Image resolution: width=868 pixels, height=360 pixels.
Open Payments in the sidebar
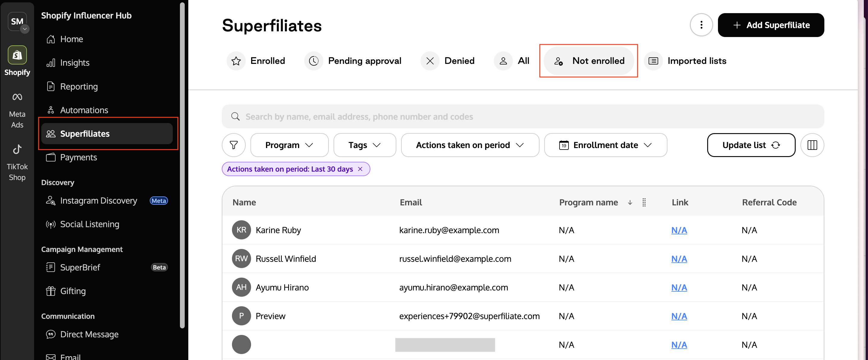click(x=107, y=157)
